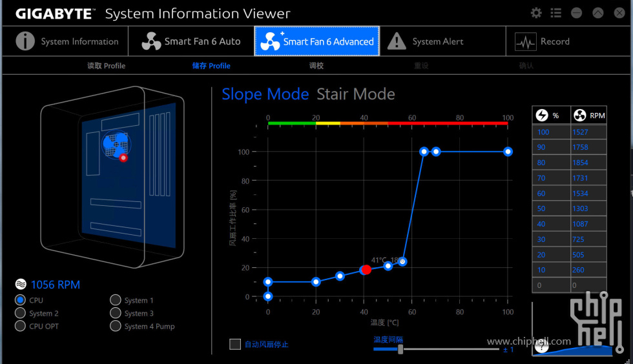This screenshot has width=633, height=364.
Task: Click the curve point at 50°C
Action: click(388, 266)
